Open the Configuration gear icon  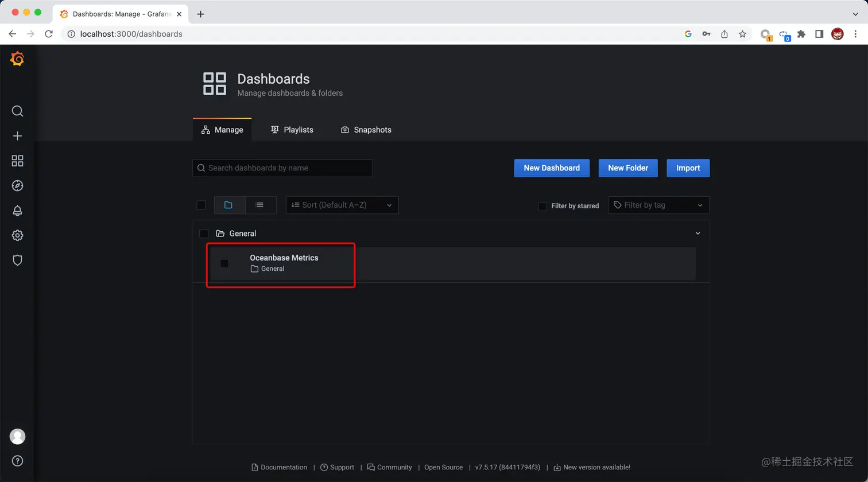tap(17, 235)
